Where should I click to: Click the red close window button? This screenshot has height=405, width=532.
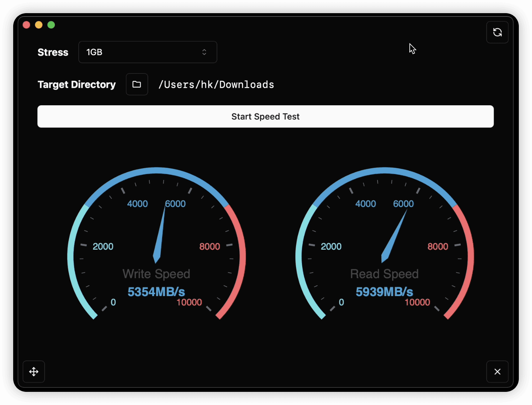[26, 25]
